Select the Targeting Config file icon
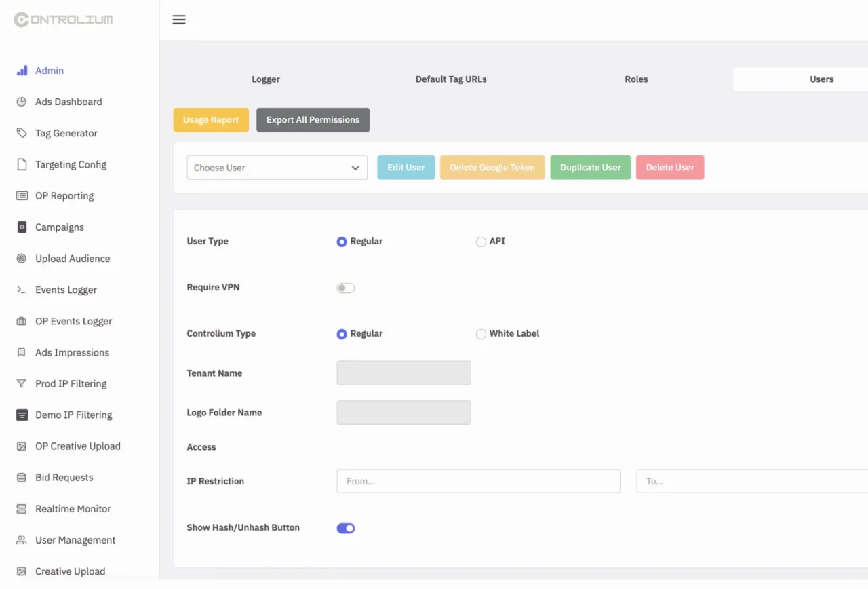This screenshot has height=589, width=868. (22, 164)
